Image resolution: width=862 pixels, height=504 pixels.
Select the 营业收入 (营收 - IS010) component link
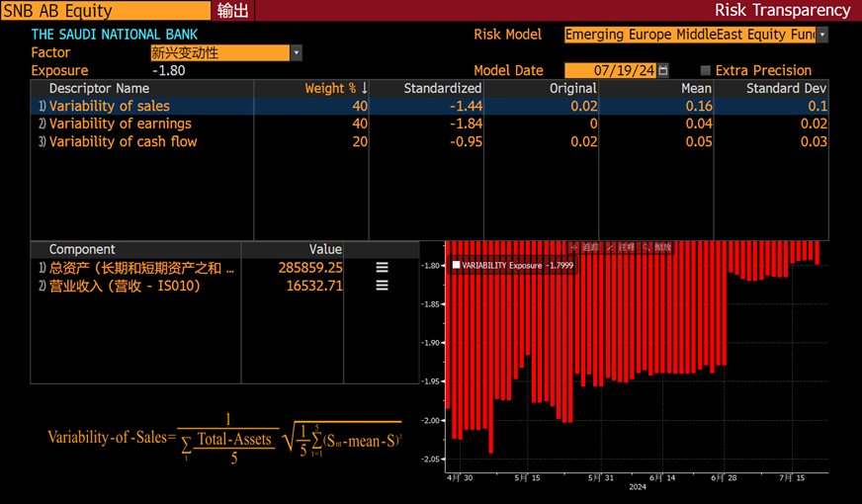[125, 286]
